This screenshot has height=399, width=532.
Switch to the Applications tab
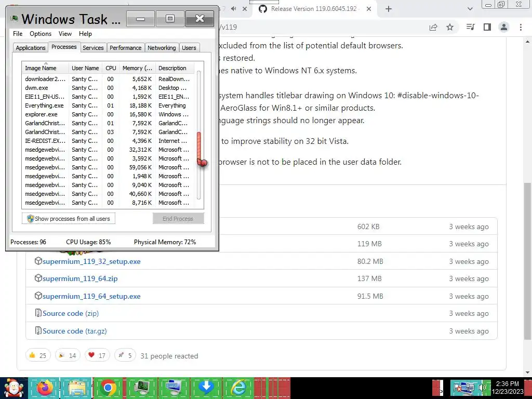tap(31, 48)
